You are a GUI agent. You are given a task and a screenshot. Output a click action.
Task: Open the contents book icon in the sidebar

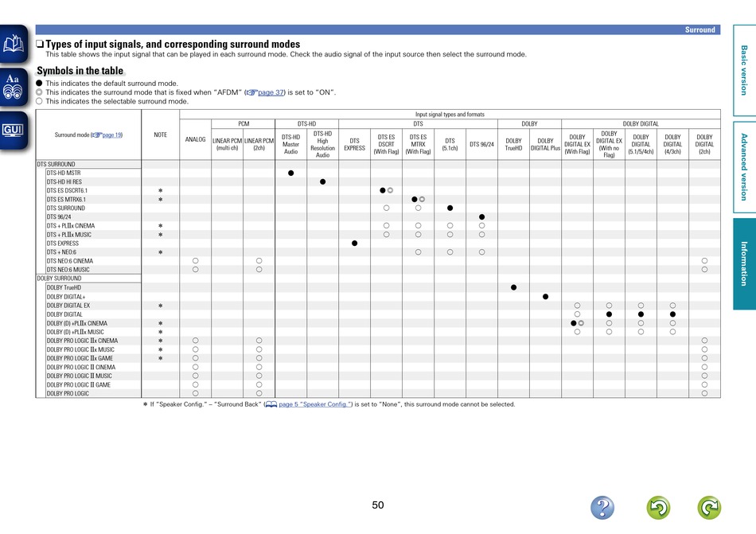pyautogui.click(x=13, y=44)
